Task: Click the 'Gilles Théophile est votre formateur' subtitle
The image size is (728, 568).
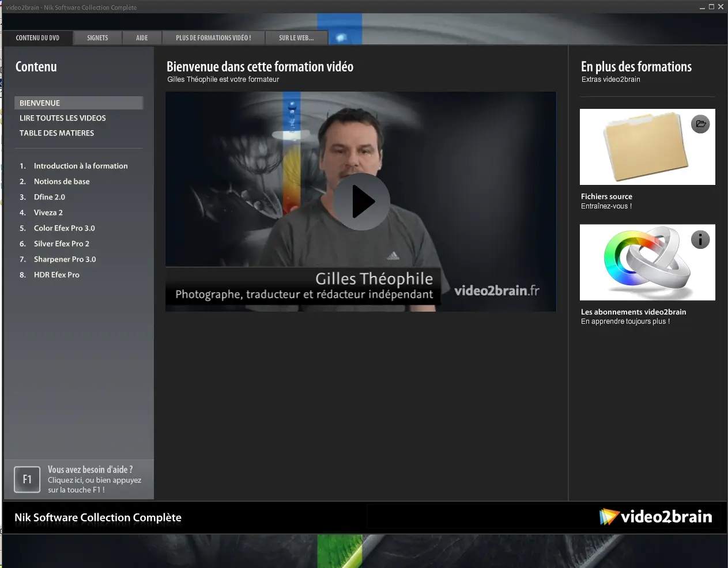Action: coord(223,79)
